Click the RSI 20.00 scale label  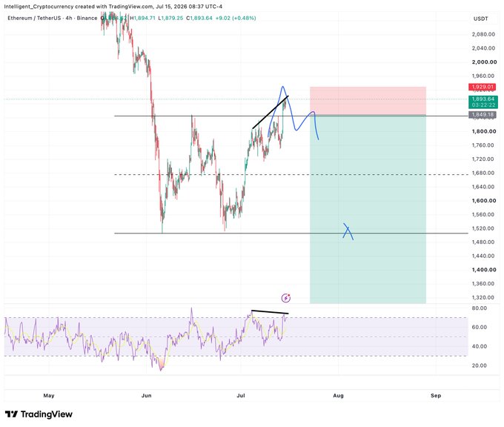coord(480,365)
